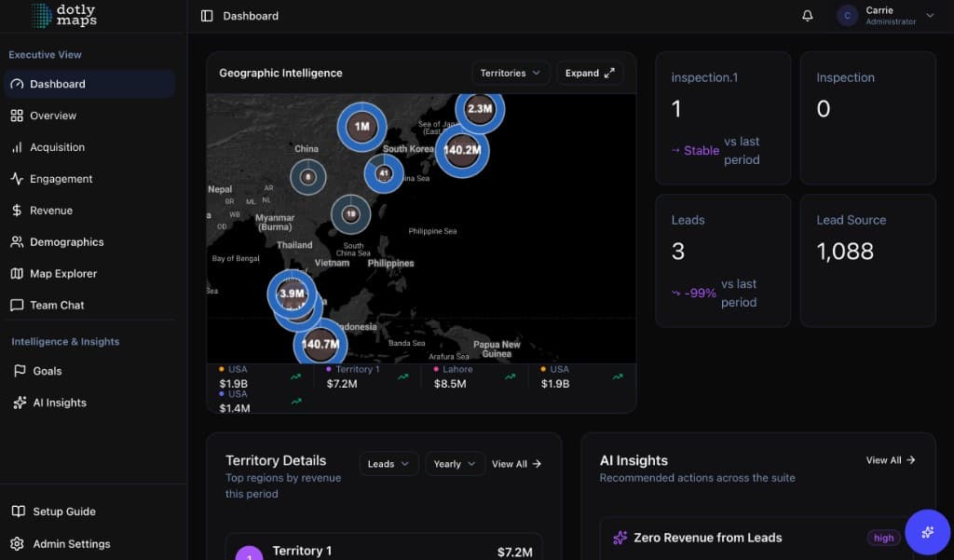Viewport: 954px width, 560px height.
Task: Click the Acquisition bar chart icon
Action: [17, 147]
